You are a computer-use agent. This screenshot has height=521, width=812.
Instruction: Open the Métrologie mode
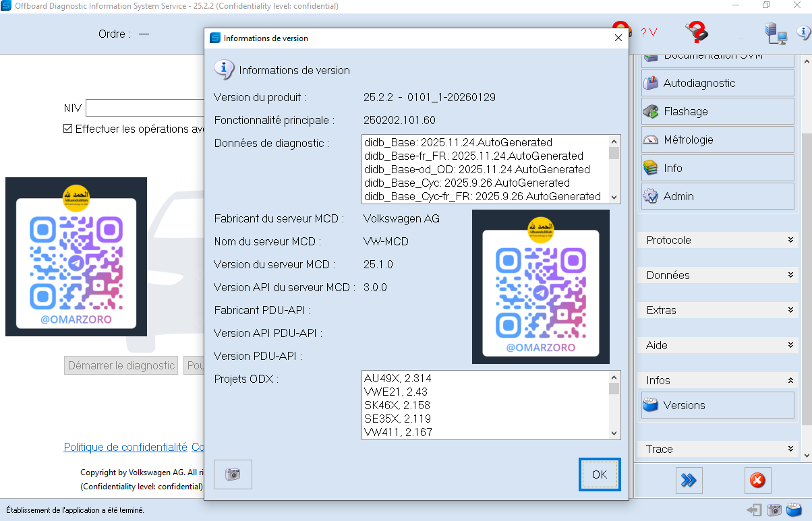coord(718,140)
